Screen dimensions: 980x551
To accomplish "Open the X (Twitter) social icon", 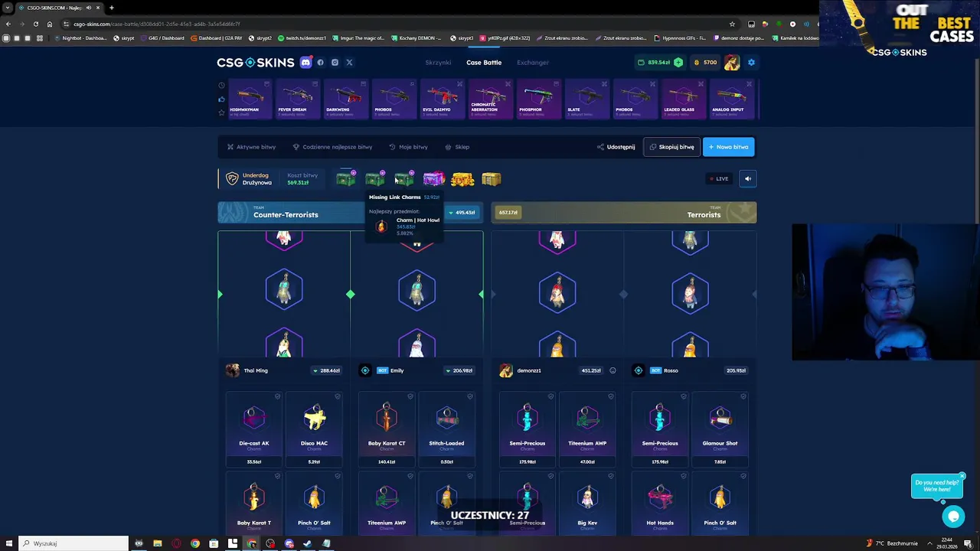I will coord(349,63).
